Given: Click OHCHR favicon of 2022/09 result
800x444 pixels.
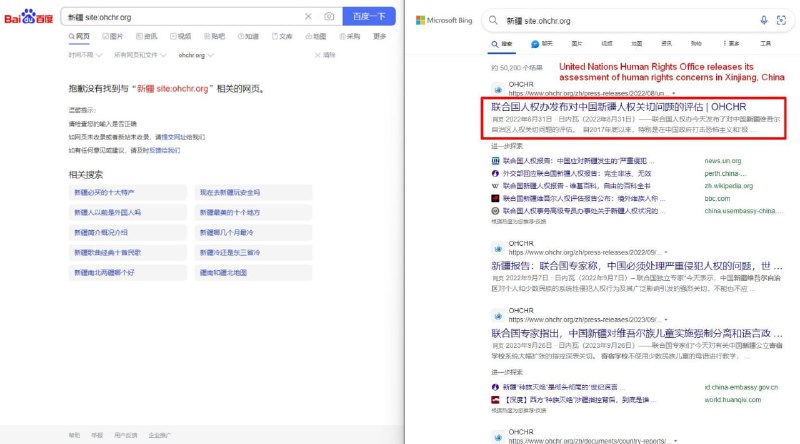Looking at the screenshot, I should coord(498,248).
